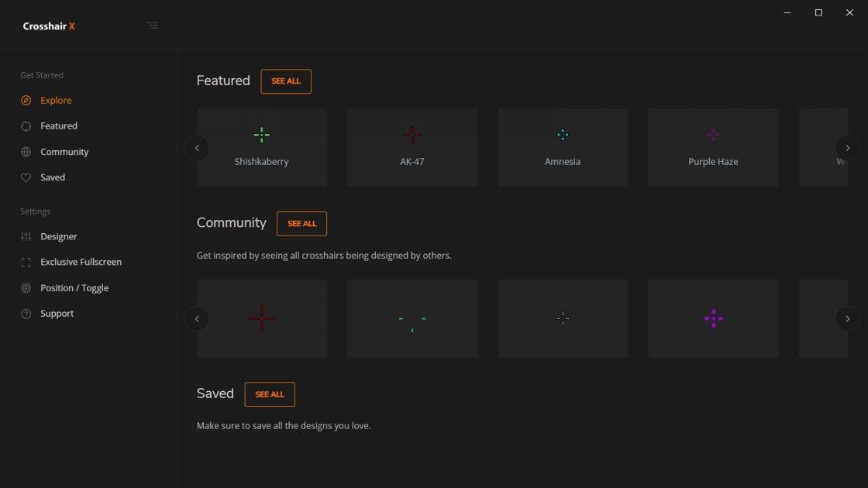Click the Get Started sidebar label

point(42,74)
